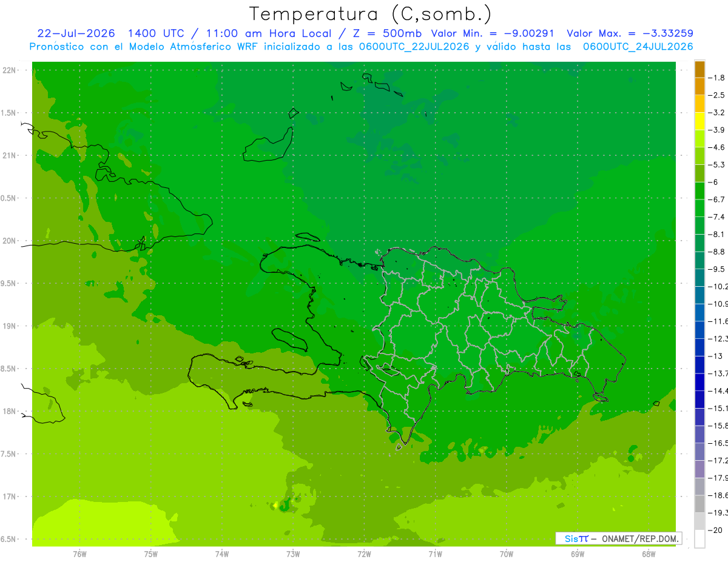Click the dark blue swatch between -13.7 and -14.4

click(699, 382)
